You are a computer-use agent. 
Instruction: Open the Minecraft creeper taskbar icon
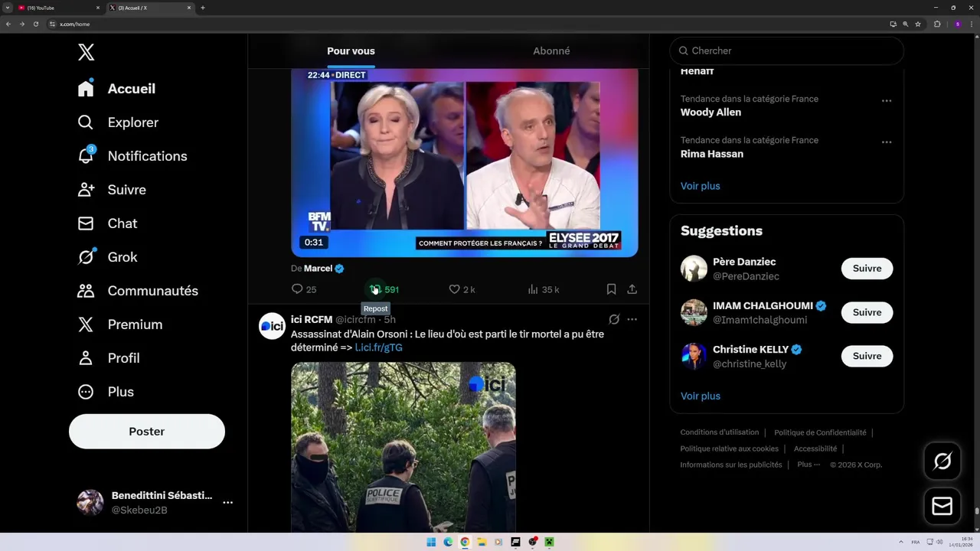coord(549,542)
